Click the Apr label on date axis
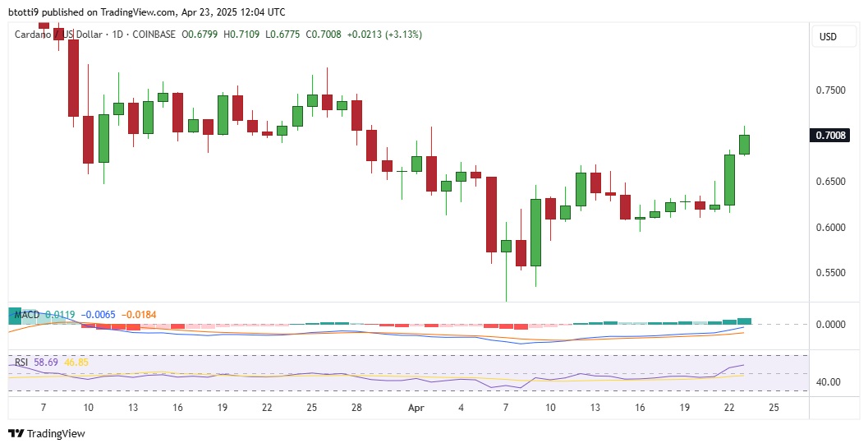868x448 pixels. click(415, 408)
